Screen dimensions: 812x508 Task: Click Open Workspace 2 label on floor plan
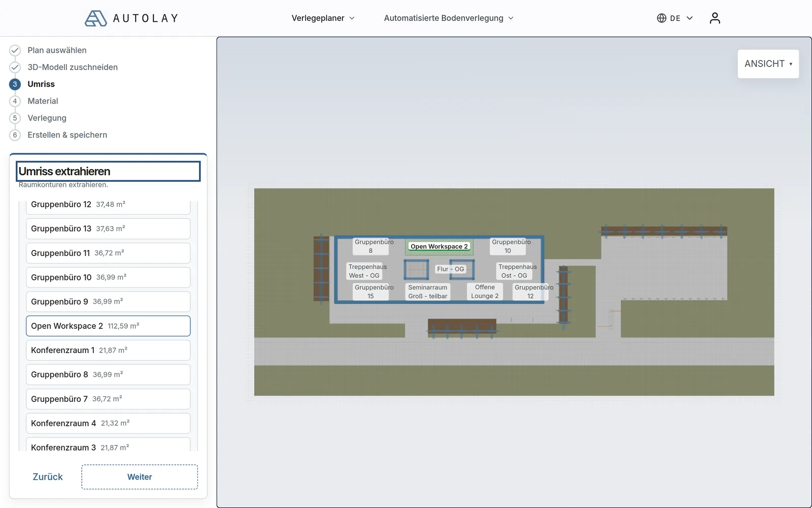pos(439,246)
